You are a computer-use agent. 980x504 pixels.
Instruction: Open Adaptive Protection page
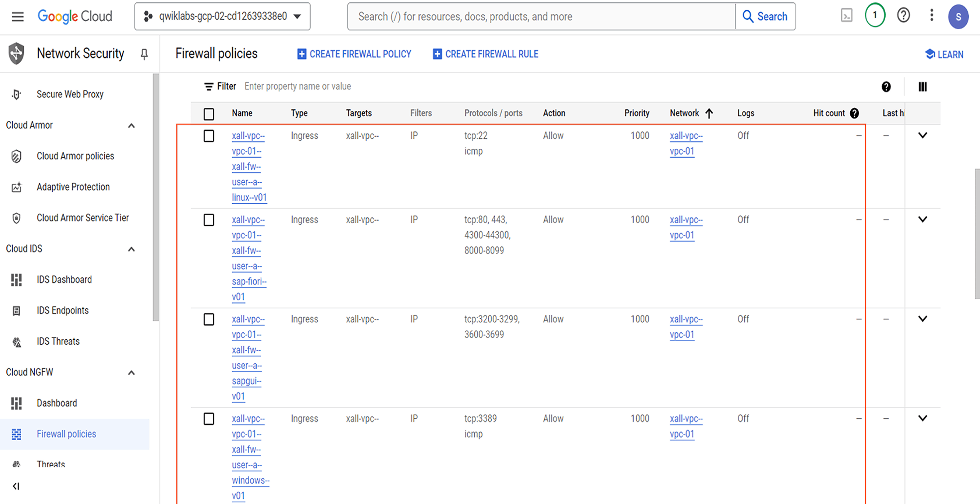(x=73, y=187)
